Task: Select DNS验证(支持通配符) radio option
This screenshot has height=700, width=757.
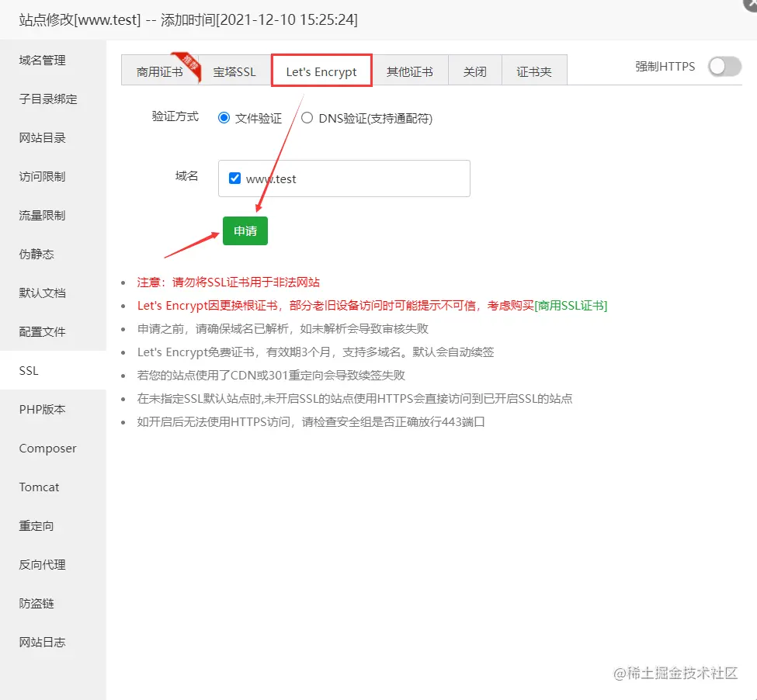Action: pos(307,118)
